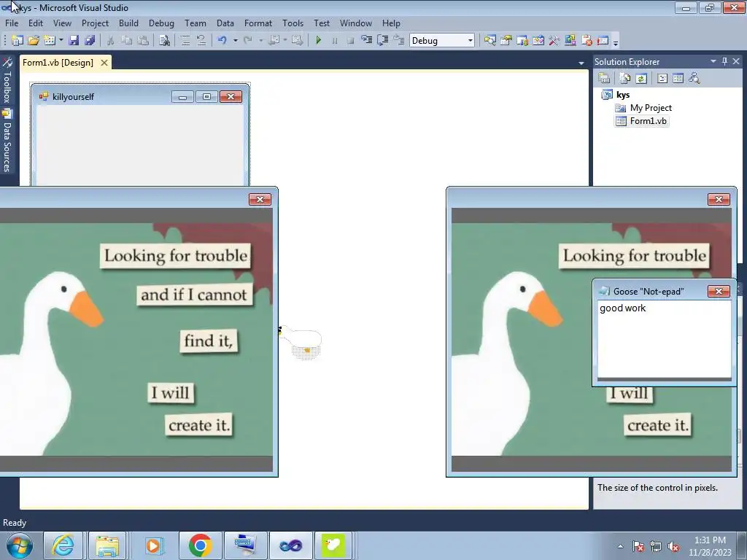Image resolution: width=747 pixels, height=560 pixels.
Task: Click the Extension Manager toolbar icon
Action: [570, 41]
